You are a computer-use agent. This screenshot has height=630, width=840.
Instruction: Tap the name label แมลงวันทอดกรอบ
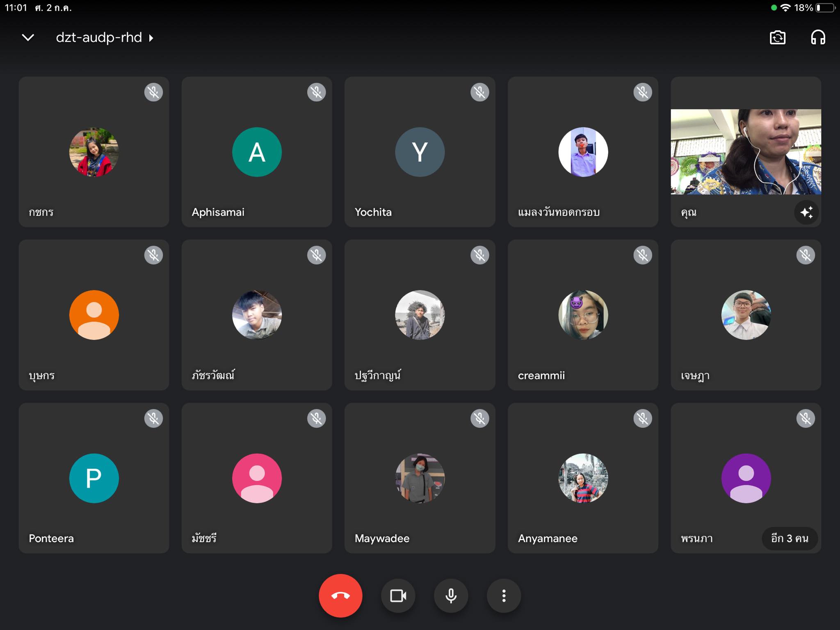tap(559, 212)
